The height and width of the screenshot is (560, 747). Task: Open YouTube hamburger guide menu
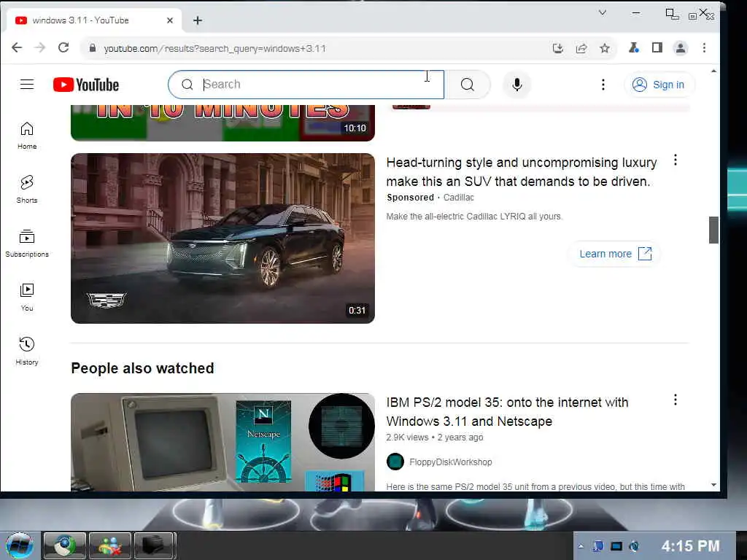[x=27, y=85]
